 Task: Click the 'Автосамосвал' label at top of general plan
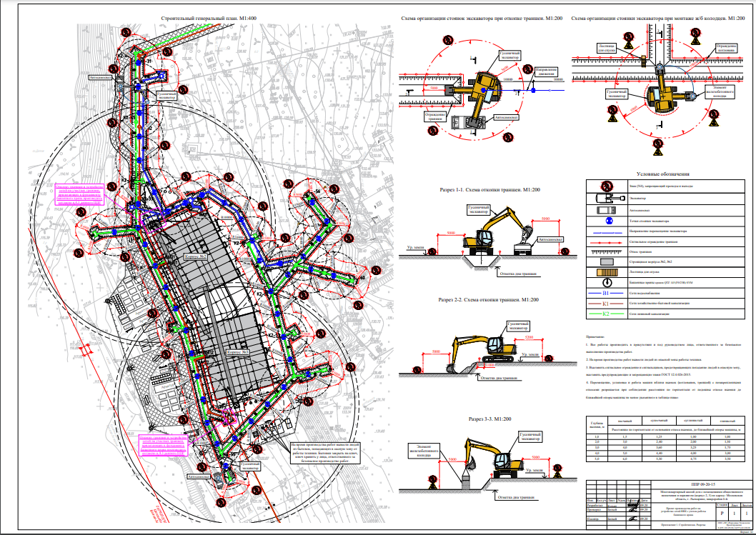(101, 77)
